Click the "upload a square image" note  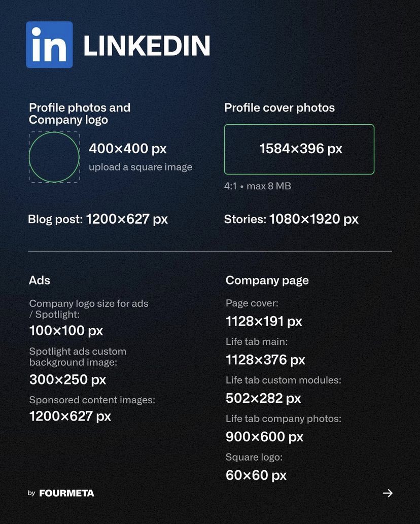141,167
